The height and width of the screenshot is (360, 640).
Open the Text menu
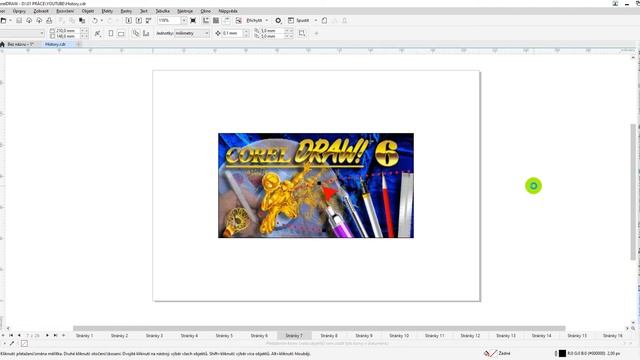144,11
